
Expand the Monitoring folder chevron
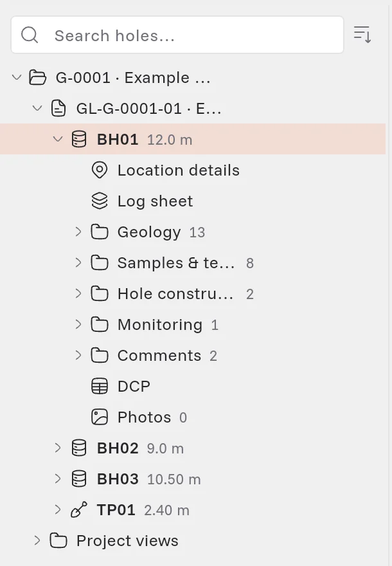[x=78, y=325]
